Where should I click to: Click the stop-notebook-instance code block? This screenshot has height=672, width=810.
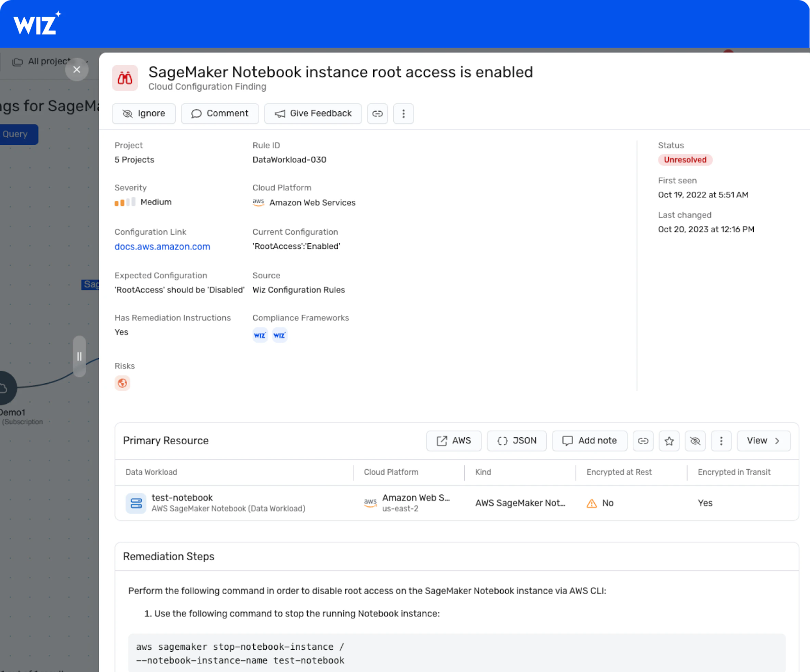pyautogui.click(x=457, y=653)
